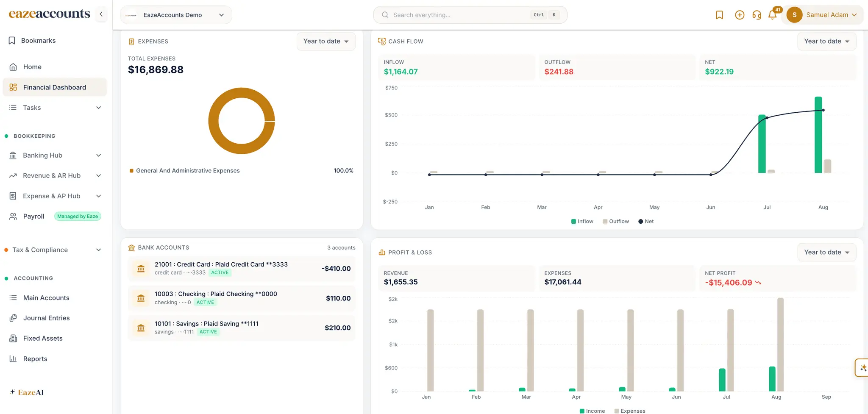This screenshot has width=868, height=414.
Task: Open the headset support icon
Action: click(757, 15)
